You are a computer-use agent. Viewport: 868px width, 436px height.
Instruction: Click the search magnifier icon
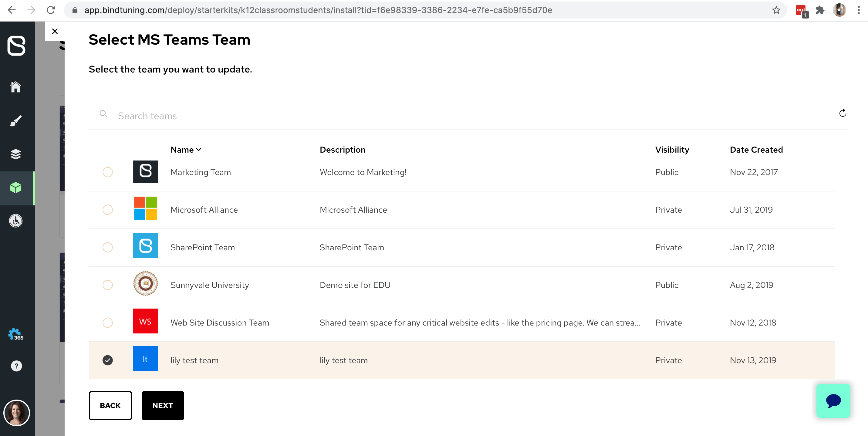(103, 114)
